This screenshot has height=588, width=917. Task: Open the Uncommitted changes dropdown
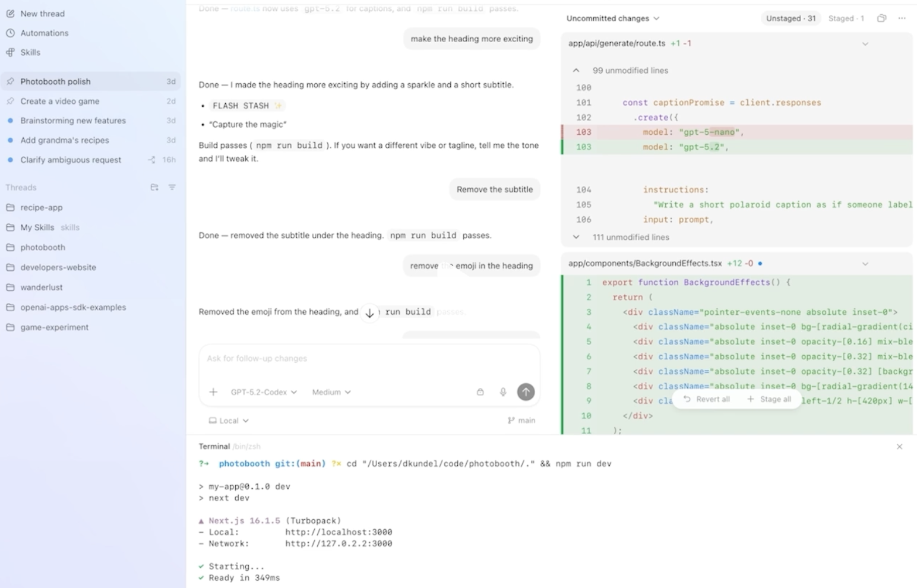coord(613,18)
